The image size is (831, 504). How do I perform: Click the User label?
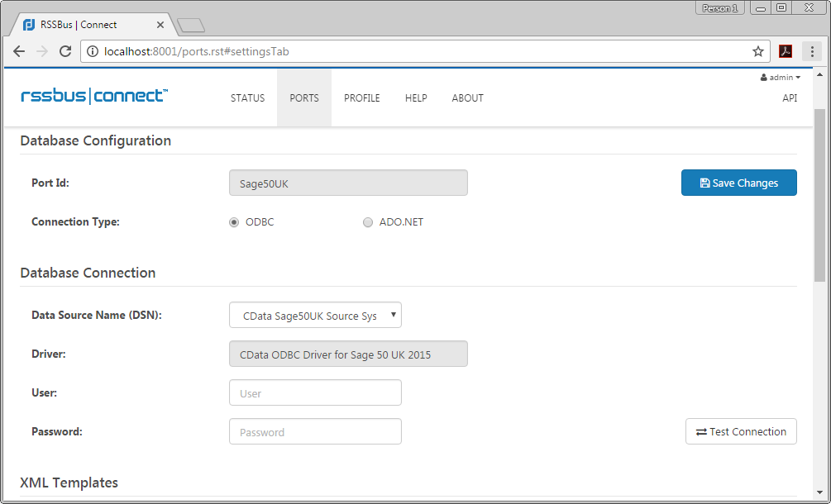click(x=45, y=392)
